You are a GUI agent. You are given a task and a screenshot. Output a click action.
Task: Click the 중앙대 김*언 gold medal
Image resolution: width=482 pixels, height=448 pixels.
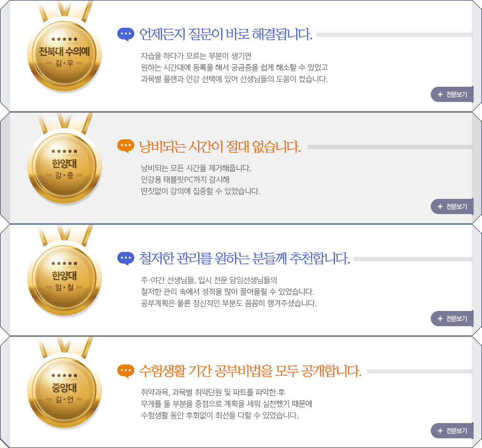64,390
